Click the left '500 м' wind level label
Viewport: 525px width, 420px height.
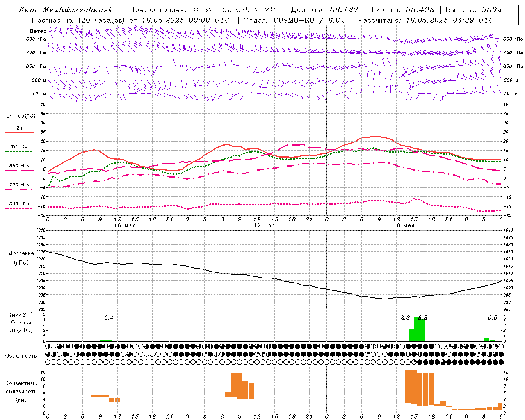click(x=39, y=80)
